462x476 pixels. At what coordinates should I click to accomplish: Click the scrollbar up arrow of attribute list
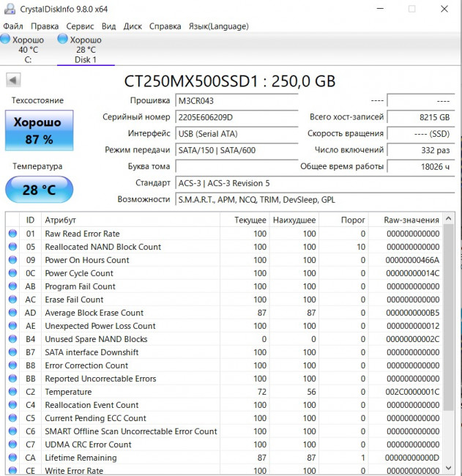[x=449, y=218]
